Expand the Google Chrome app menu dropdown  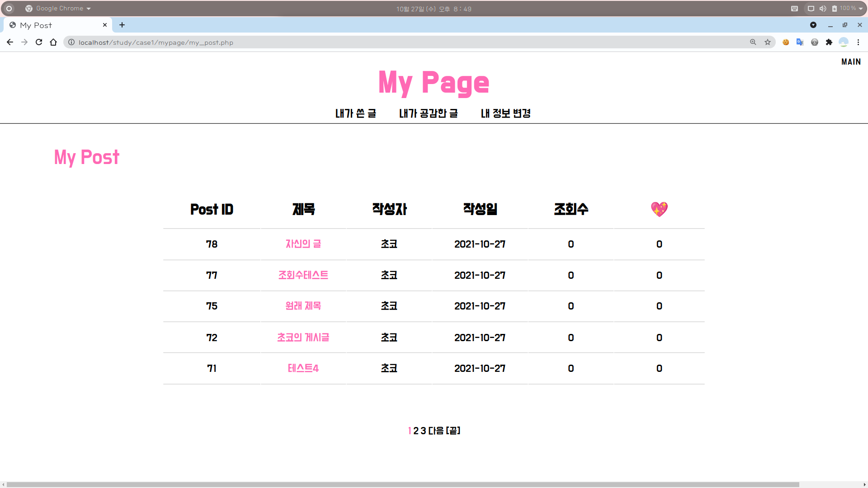pyautogui.click(x=89, y=9)
